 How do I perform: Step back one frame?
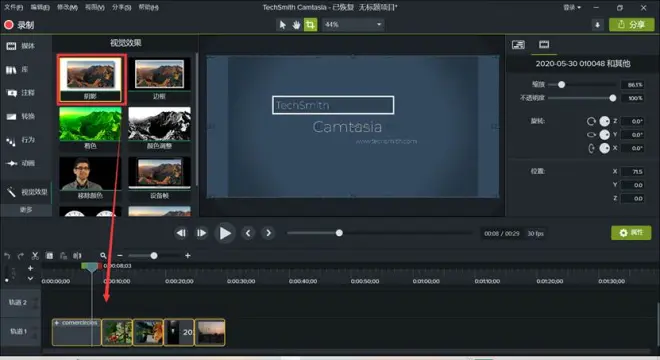tap(181, 233)
